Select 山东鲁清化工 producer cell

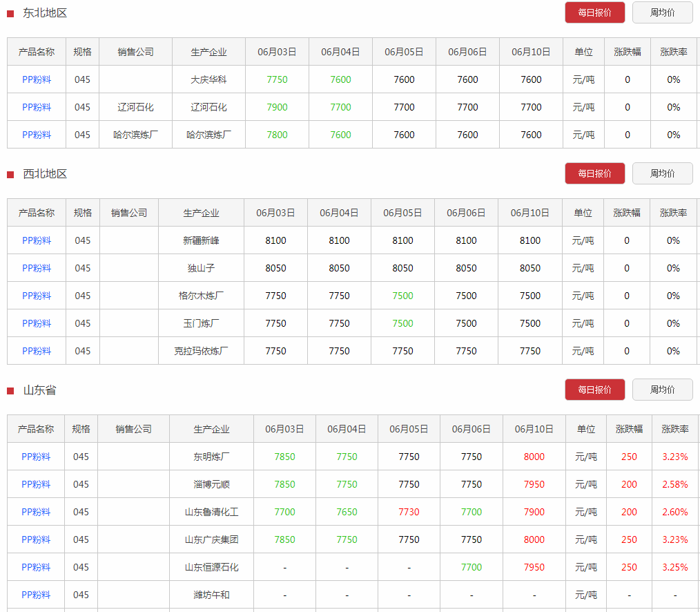coord(211,512)
